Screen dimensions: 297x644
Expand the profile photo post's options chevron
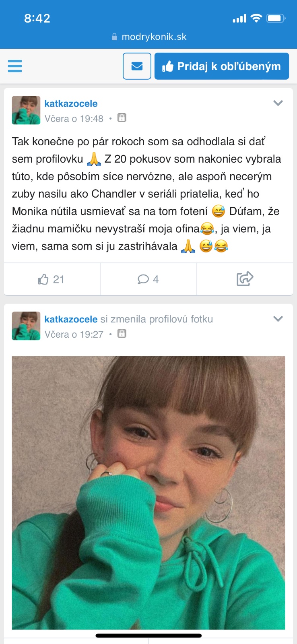pyautogui.click(x=278, y=319)
